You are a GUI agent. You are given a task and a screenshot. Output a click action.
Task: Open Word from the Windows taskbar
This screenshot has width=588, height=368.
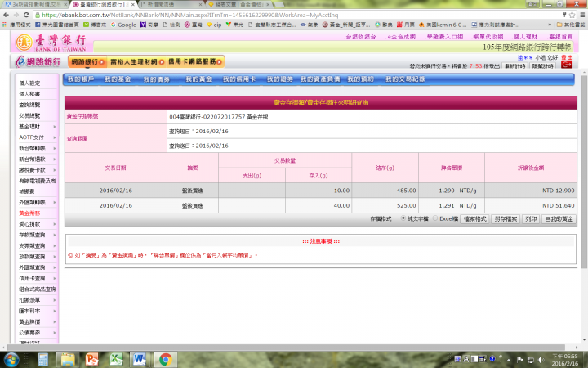click(140, 358)
